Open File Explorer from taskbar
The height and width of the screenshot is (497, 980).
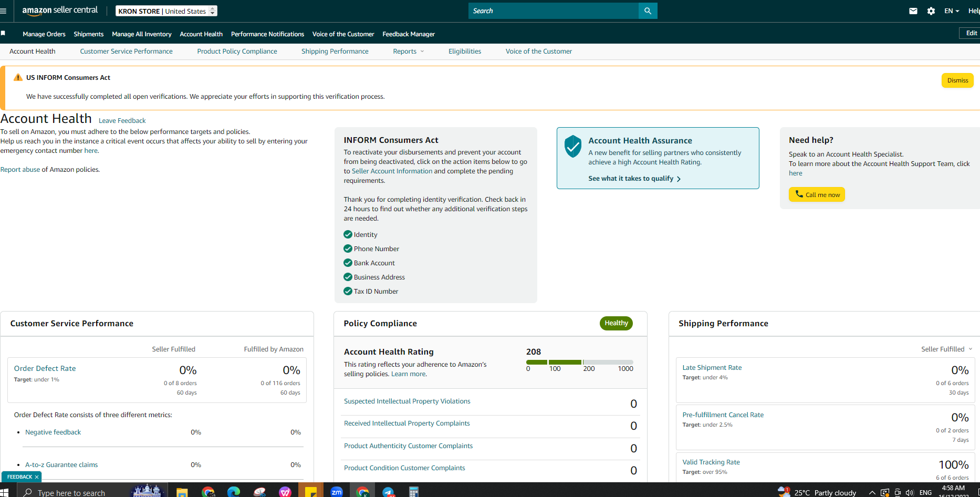[182, 492]
